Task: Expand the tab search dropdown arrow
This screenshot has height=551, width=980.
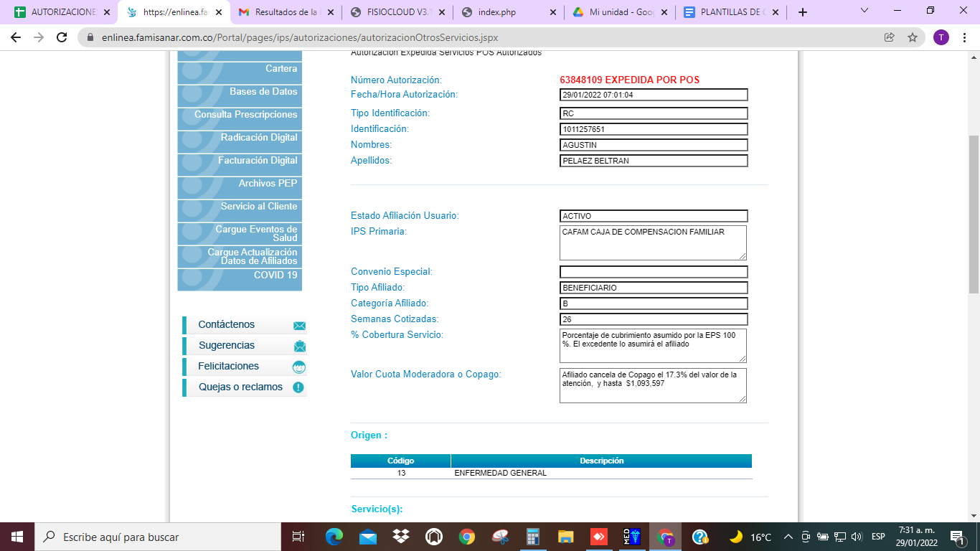Action: coord(864,11)
